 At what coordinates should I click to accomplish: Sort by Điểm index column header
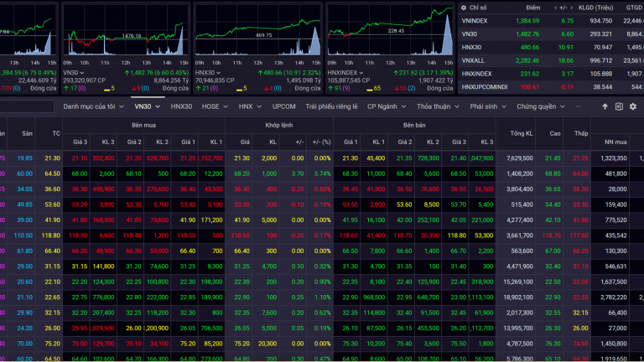[533, 8]
